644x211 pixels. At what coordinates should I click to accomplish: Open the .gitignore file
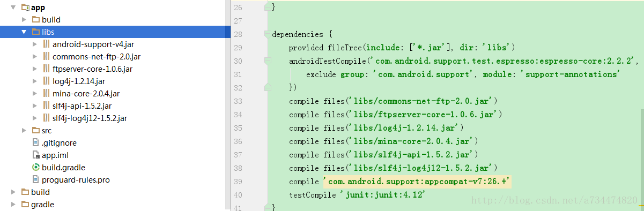pos(59,143)
